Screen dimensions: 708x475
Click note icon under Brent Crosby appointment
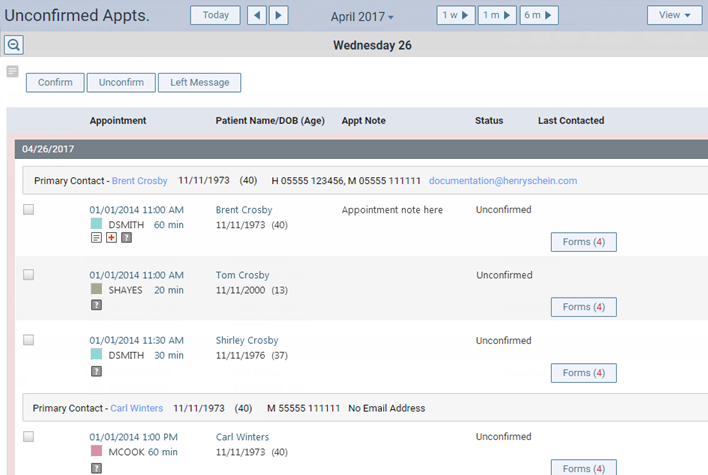(x=96, y=238)
